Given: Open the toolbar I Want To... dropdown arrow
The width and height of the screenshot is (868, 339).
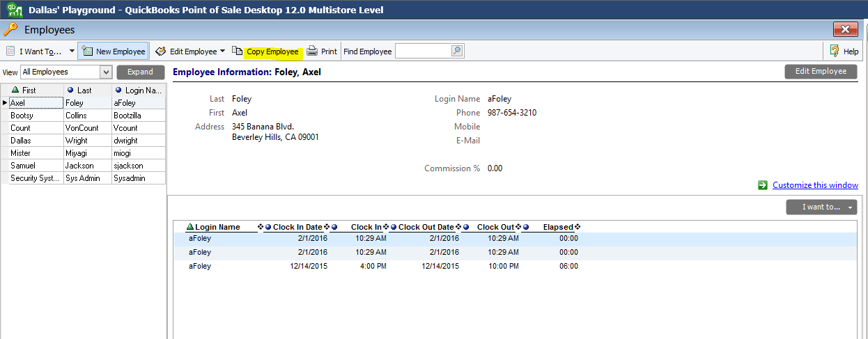Looking at the screenshot, I should (x=72, y=52).
